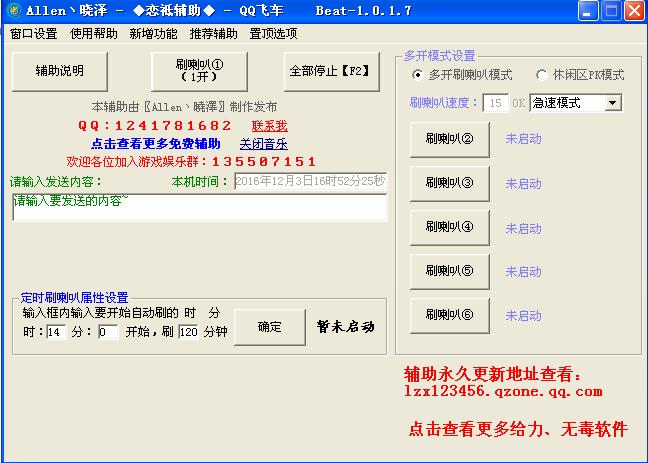Screen dimensions: 648x463
Task: Open the 新增功能 menu
Action: 153,33
